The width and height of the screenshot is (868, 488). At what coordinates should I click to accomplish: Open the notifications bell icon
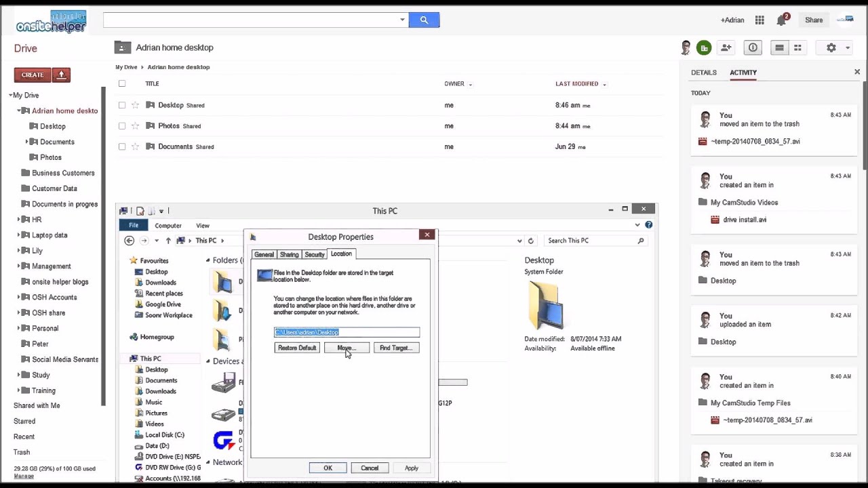click(781, 20)
